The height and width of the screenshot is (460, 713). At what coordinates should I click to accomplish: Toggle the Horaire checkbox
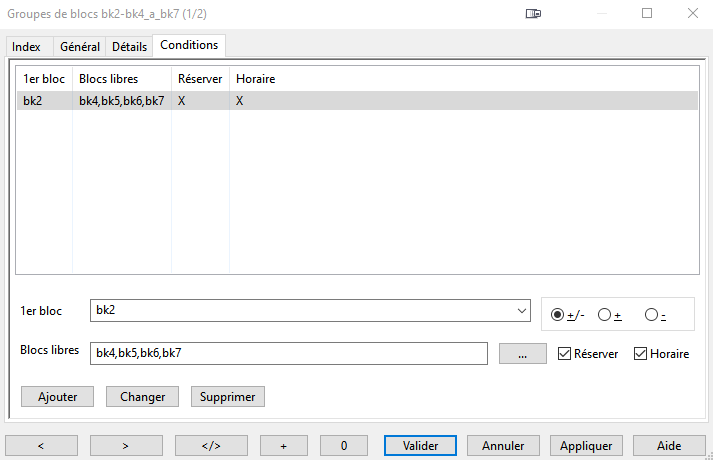click(641, 354)
